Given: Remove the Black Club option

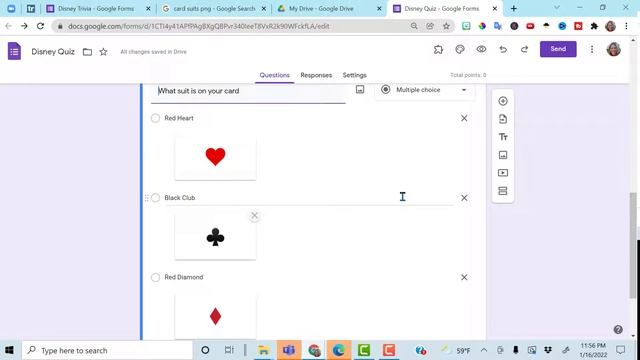Looking at the screenshot, I should [464, 198].
